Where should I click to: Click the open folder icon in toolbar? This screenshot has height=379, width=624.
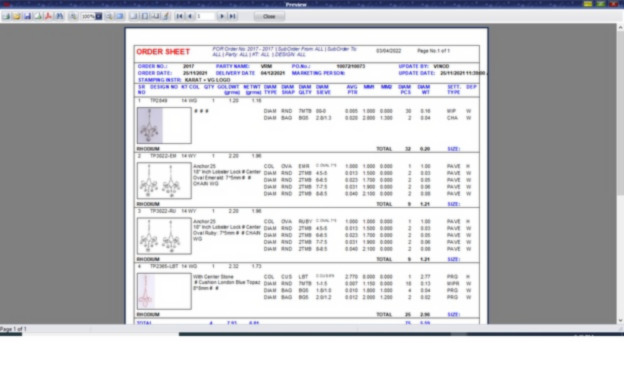[x=17, y=16]
